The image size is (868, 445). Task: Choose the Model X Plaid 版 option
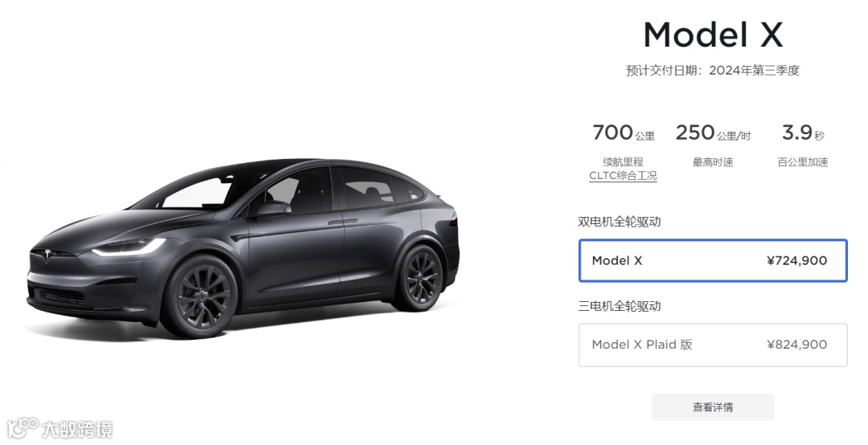[x=713, y=345]
